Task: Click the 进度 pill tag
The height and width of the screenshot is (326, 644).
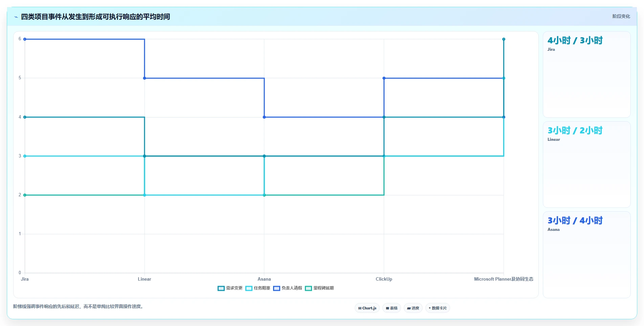Action: (x=413, y=308)
